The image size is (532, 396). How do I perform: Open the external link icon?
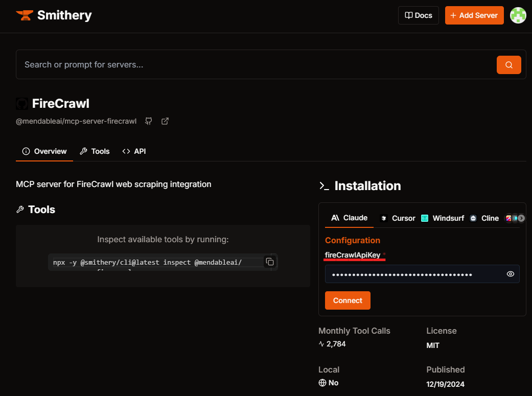point(165,121)
